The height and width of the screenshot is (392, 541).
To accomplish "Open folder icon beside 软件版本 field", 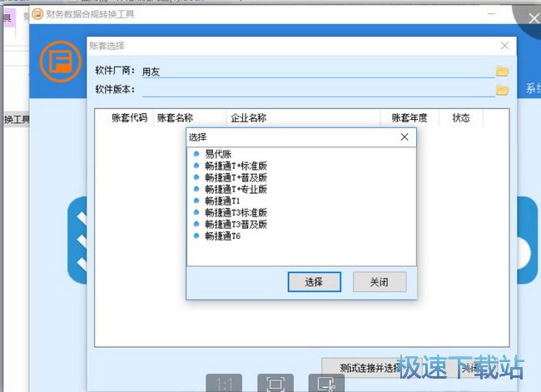I will pyautogui.click(x=502, y=91).
